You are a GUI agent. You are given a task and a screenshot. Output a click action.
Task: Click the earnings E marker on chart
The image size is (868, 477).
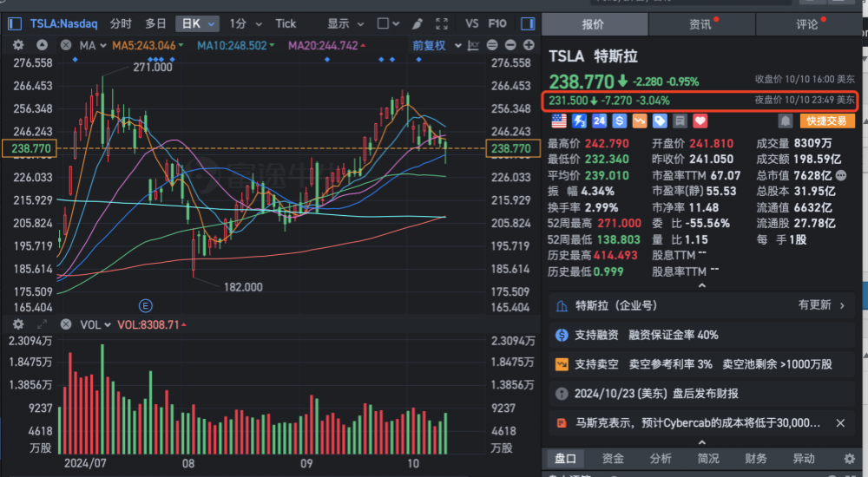(146, 305)
